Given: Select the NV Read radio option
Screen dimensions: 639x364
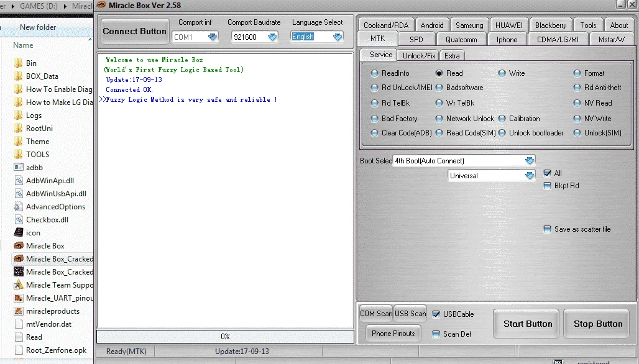Looking at the screenshot, I should tap(577, 103).
